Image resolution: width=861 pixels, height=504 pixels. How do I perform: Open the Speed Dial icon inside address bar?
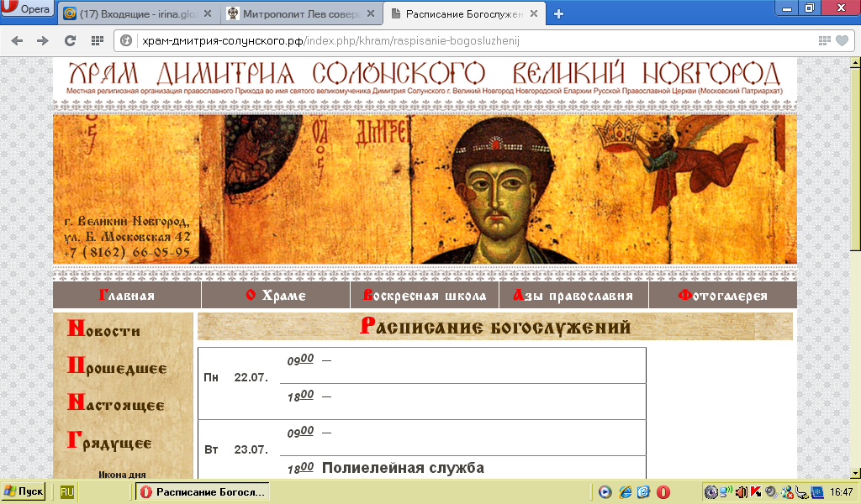coord(824,40)
